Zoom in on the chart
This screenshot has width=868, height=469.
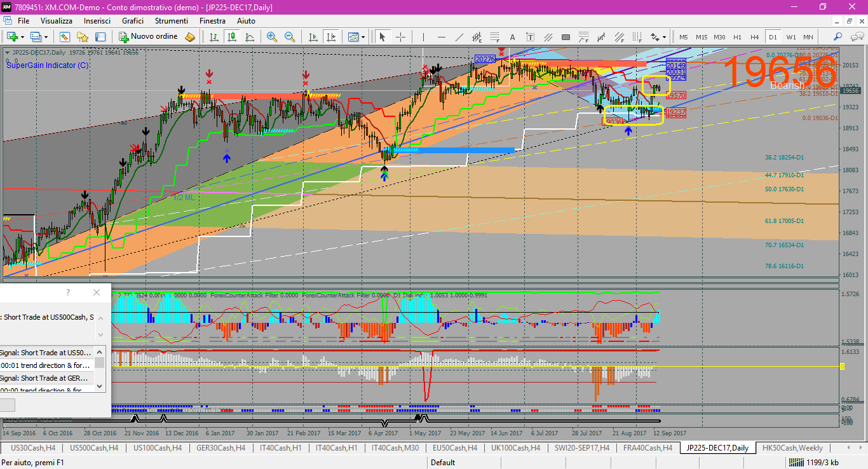[272, 36]
